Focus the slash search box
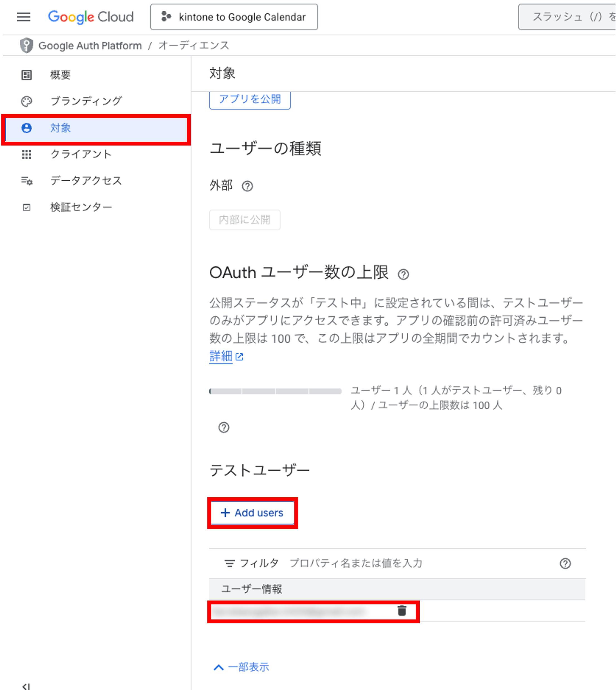616x690 pixels. coord(567,17)
